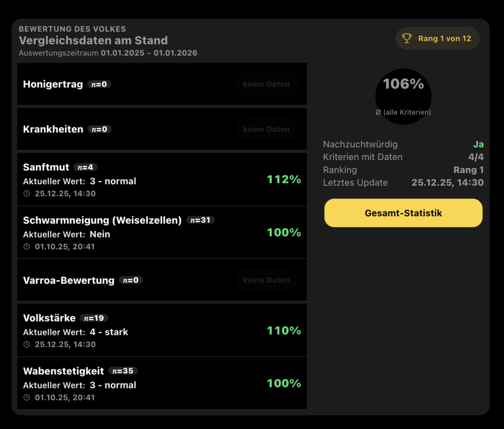Click the n=35 badge next to Wabenstetigkeit
The height and width of the screenshot is (429, 504).
123,371
